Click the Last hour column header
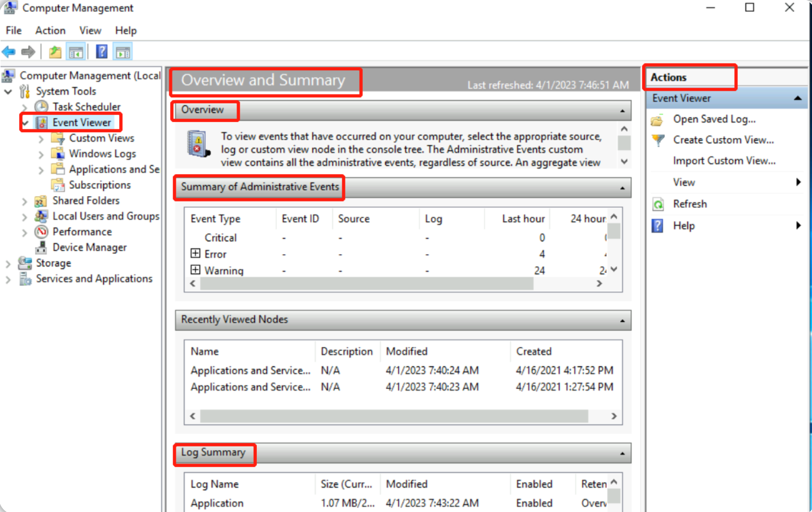Screen dimensions: 812x512 (523, 219)
